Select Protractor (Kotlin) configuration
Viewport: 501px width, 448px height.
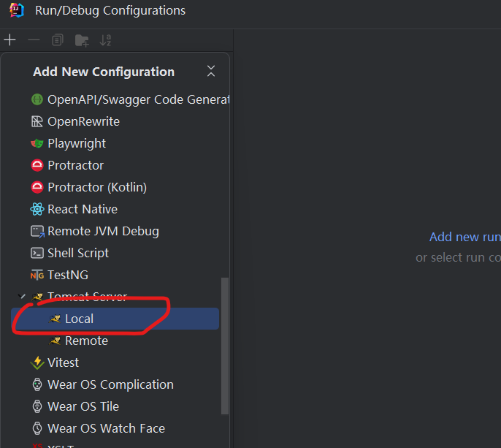click(89, 187)
